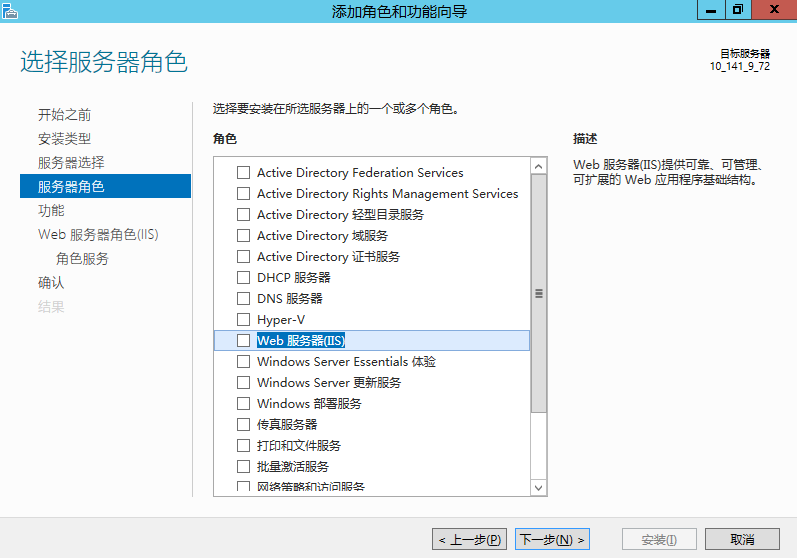Enable the DNS 服务器 role checkbox

pos(243,299)
